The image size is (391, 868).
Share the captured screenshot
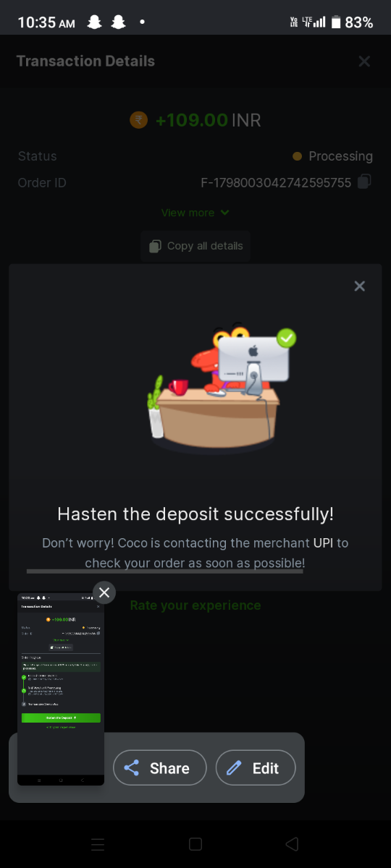click(160, 768)
